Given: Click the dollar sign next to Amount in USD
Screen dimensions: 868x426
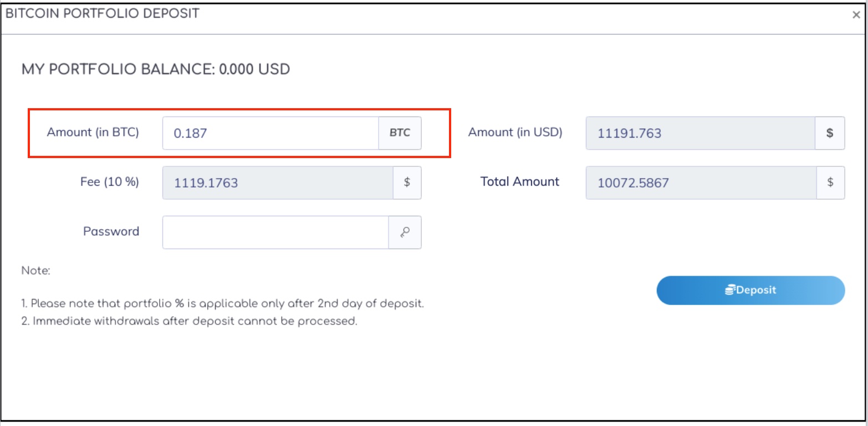Looking at the screenshot, I should pyautogui.click(x=830, y=133).
